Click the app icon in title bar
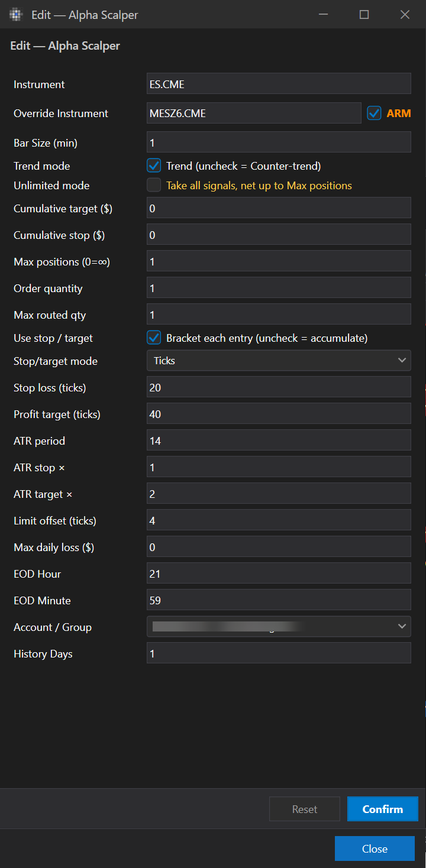The width and height of the screenshot is (426, 868). coord(16,14)
